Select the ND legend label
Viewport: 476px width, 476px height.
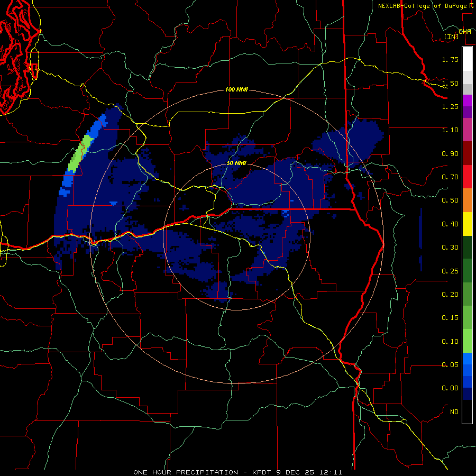coord(454,412)
